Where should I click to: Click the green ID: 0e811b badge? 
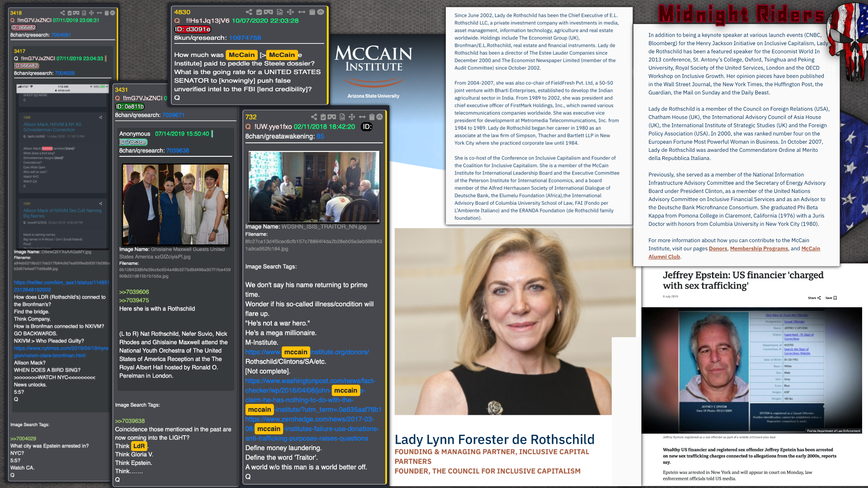[x=130, y=107]
